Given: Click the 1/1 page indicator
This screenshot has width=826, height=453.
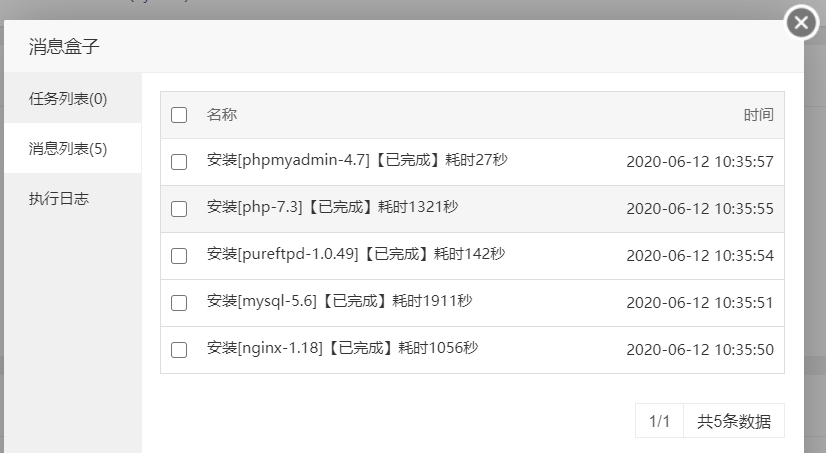Looking at the screenshot, I should click(x=659, y=421).
